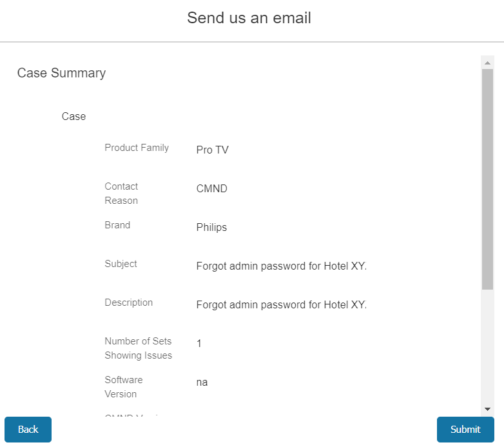Go back with the Back button
This screenshot has height=447, width=504.
(28, 430)
